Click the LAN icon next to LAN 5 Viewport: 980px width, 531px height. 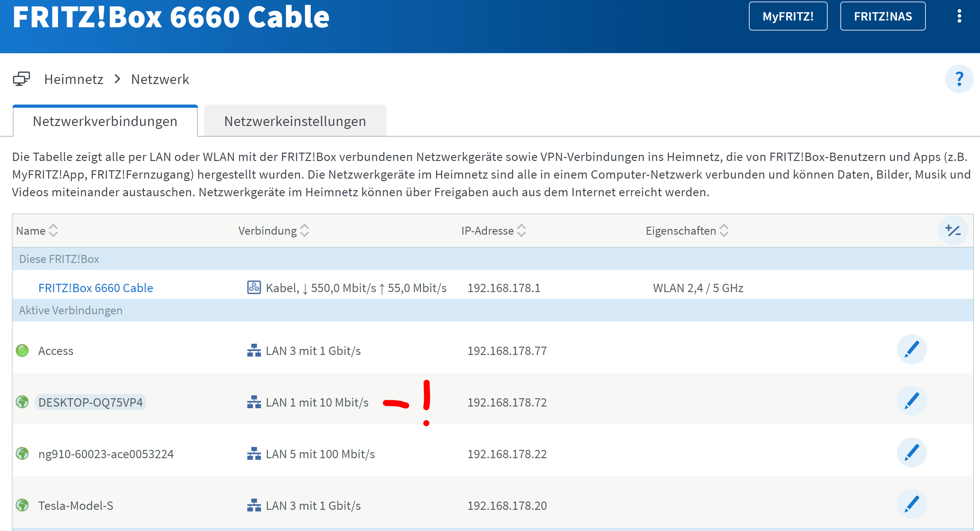pos(254,454)
